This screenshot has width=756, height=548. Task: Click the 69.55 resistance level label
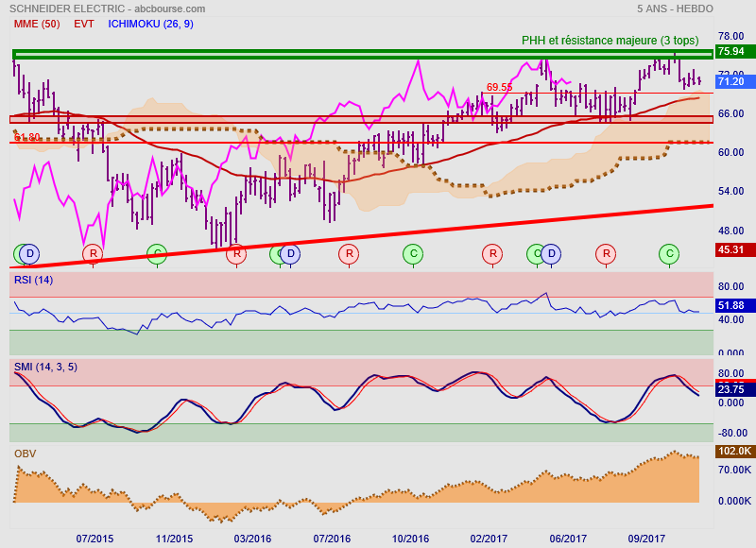tap(499, 87)
